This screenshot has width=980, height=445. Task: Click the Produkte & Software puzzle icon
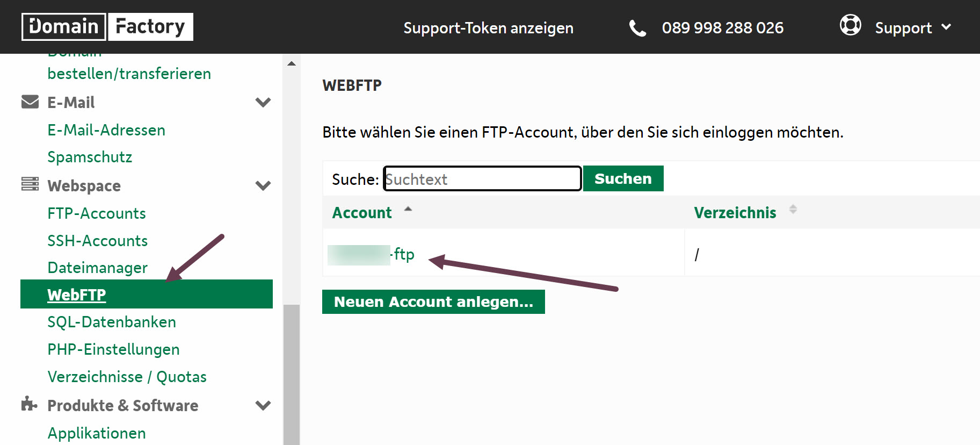[30, 404]
